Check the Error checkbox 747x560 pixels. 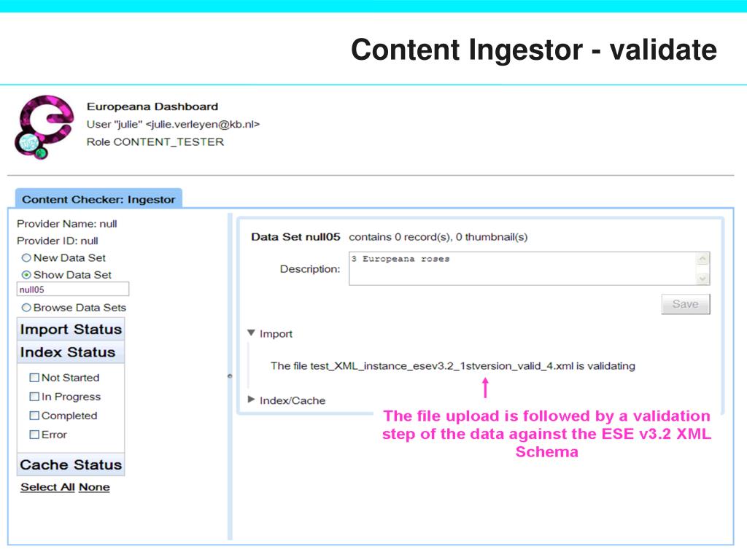(34, 435)
